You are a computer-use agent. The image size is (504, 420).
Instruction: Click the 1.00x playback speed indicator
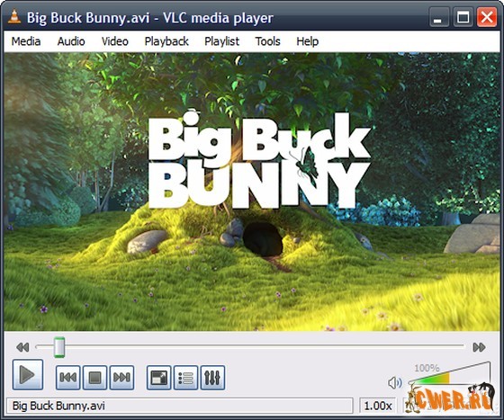pyautogui.click(x=378, y=406)
